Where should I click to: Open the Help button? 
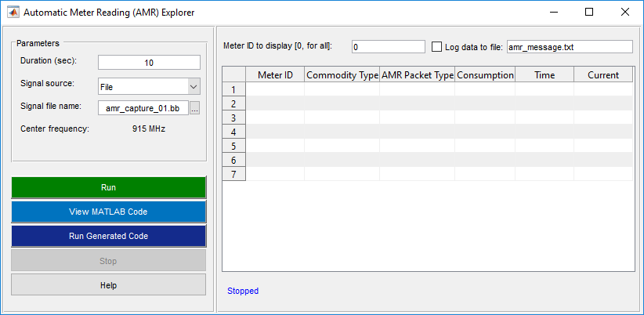pos(108,285)
